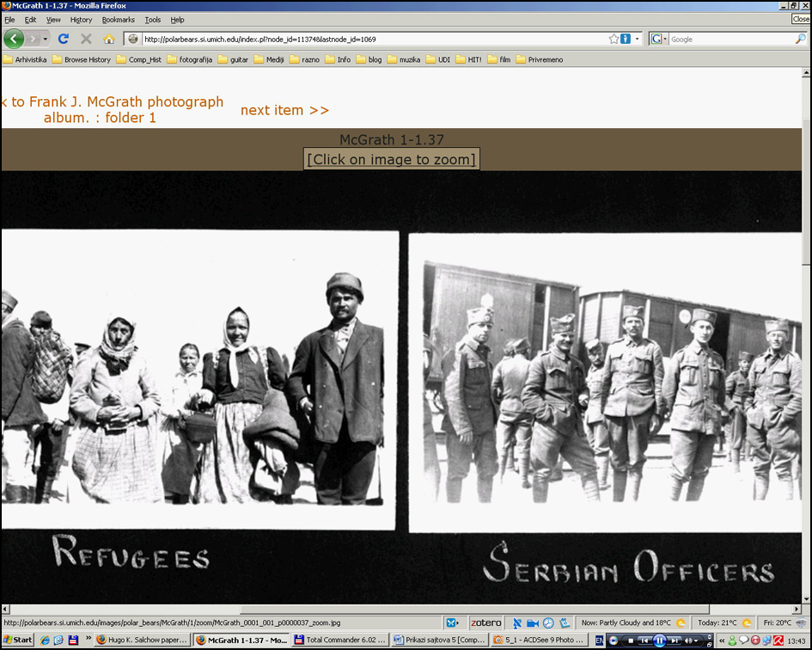Click back link to Frank J. McGrath album
The width and height of the screenshot is (812, 650).
pyautogui.click(x=112, y=109)
